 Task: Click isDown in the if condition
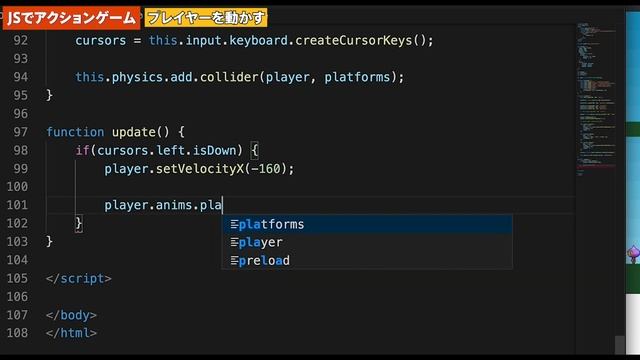coord(214,150)
